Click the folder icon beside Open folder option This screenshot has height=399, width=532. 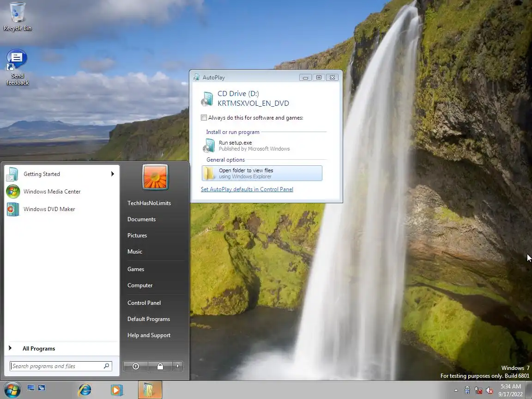pyautogui.click(x=209, y=173)
